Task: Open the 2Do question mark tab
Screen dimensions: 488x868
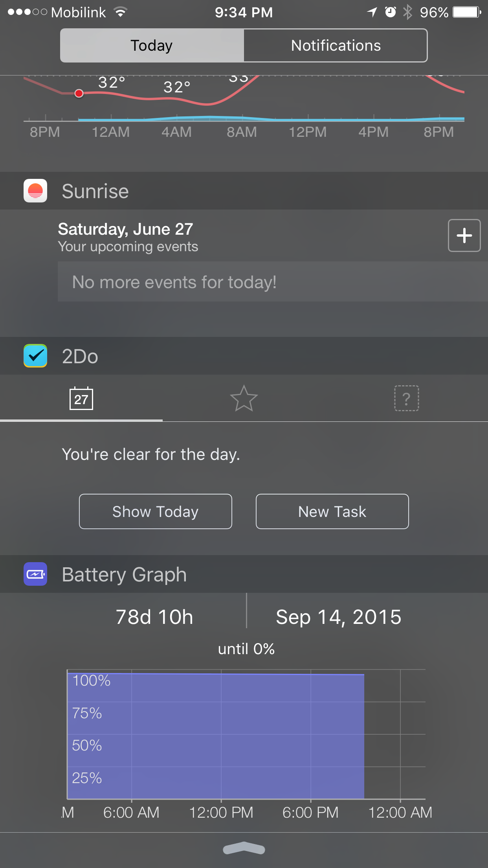Action: click(406, 399)
